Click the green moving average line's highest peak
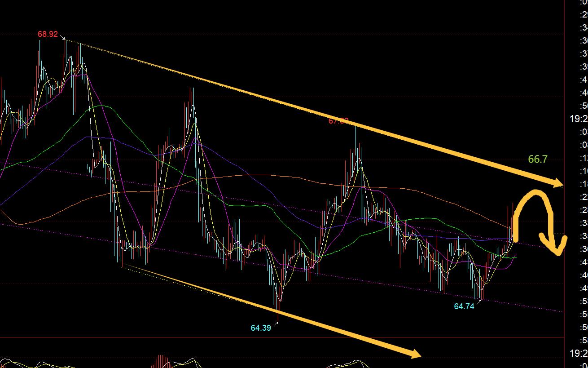588x368 pixels. (x=102, y=106)
